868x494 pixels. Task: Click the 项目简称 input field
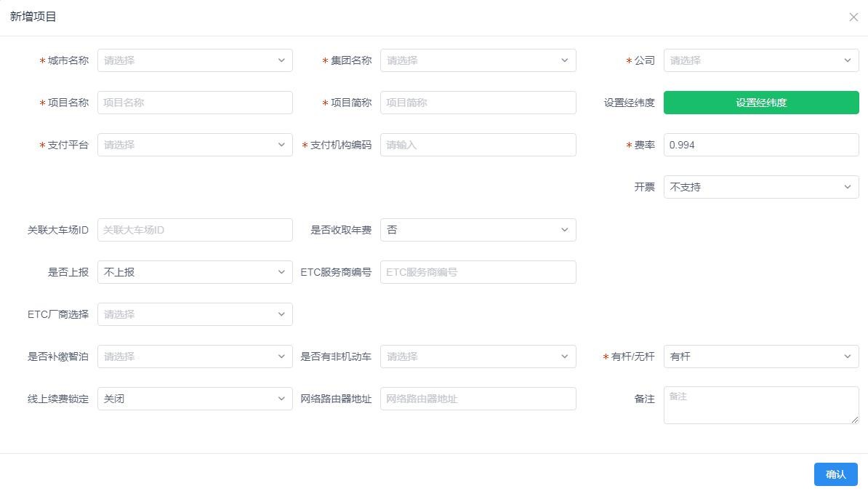(x=478, y=103)
